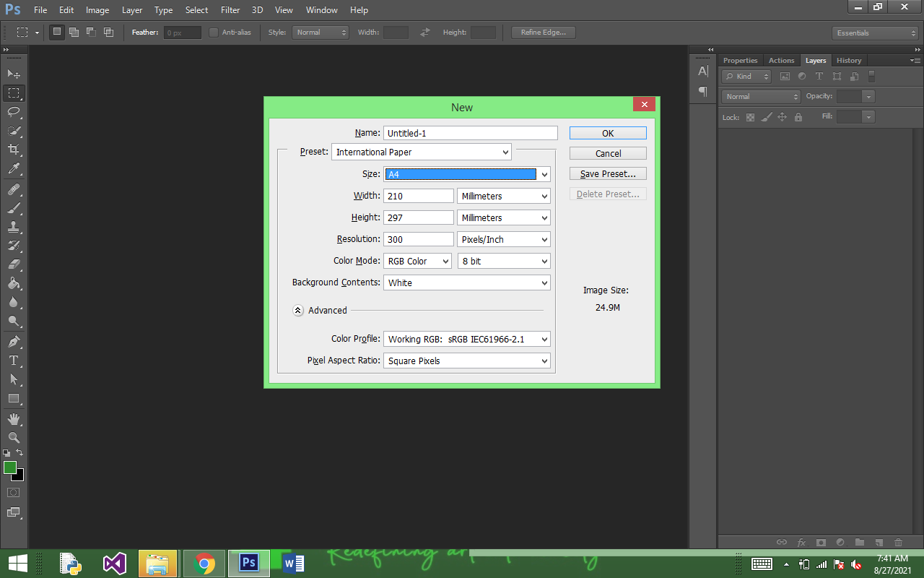
Task: Select the Quick Selection tool
Action: [14, 131]
